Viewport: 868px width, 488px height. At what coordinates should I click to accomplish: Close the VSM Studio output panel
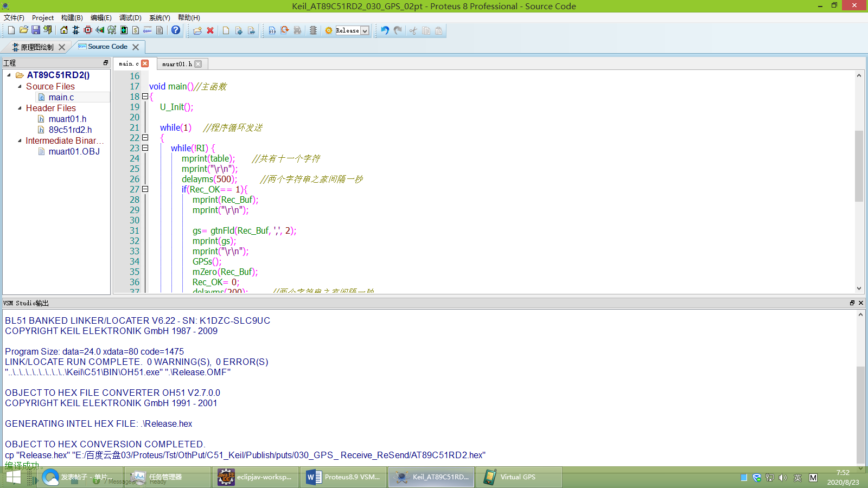pos(861,303)
